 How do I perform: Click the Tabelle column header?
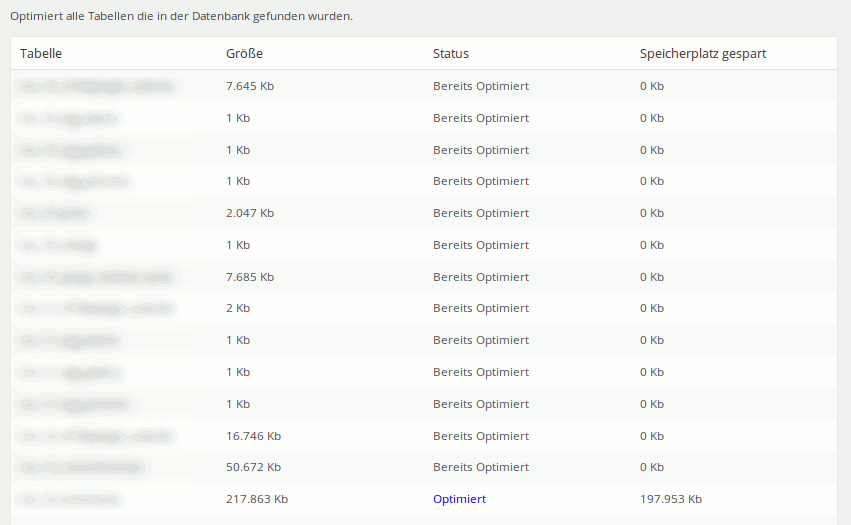pos(41,54)
